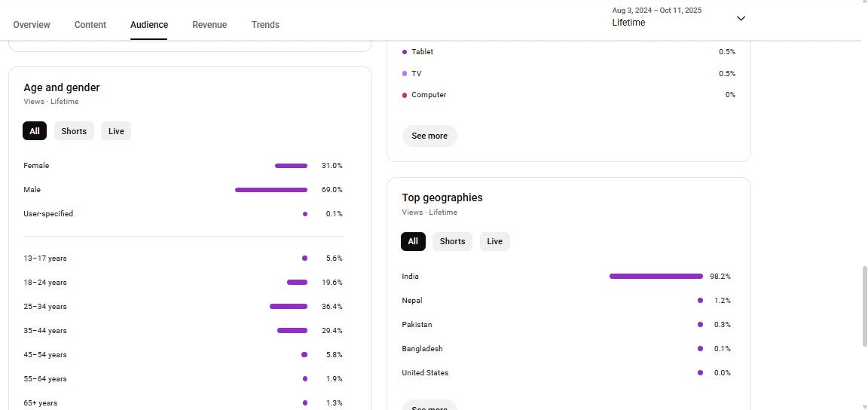This screenshot has height=410, width=868.
Task: Click See more under device types
Action: click(429, 136)
